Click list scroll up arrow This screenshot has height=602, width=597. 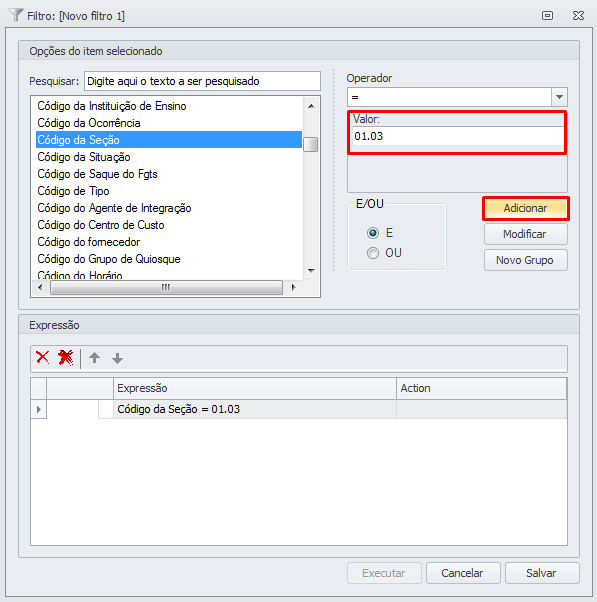click(x=311, y=106)
